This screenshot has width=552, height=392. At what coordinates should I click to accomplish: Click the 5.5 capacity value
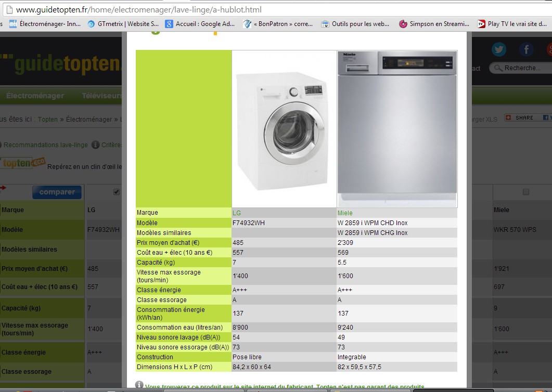pos(342,262)
